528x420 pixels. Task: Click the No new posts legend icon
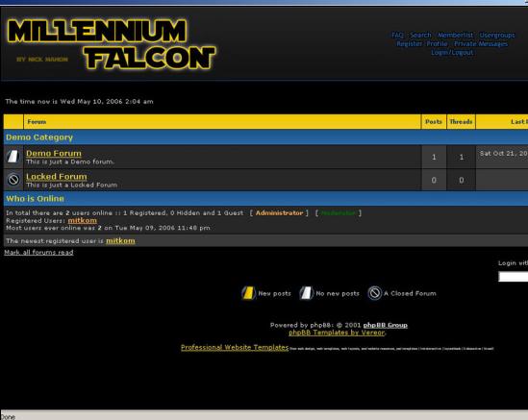pos(306,293)
